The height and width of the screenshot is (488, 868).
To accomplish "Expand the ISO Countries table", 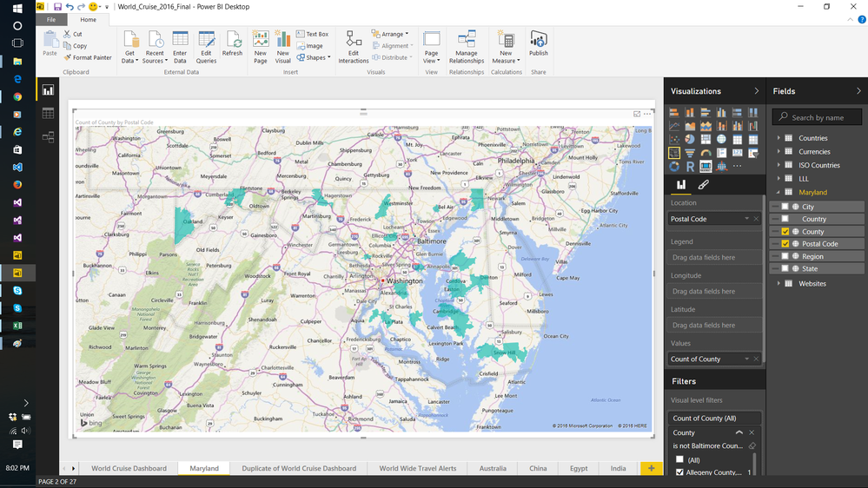I will click(779, 165).
